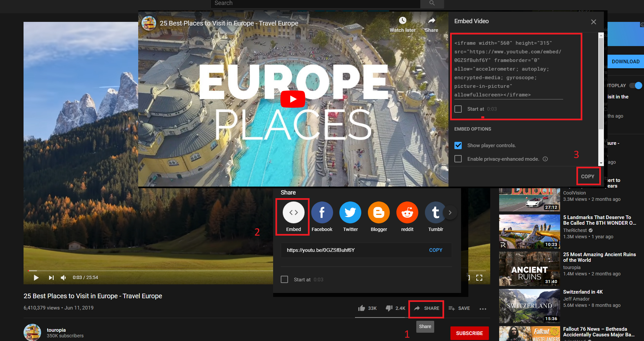
Task: Enable privacy-enhanced mode
Action: pos(458,159)
